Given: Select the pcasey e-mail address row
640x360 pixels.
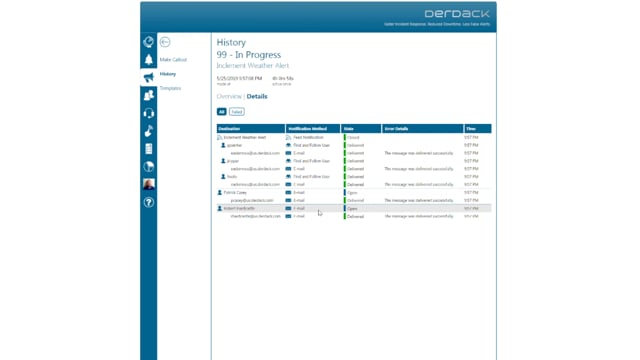Looking at the screenshot, I should pos(354,200).
